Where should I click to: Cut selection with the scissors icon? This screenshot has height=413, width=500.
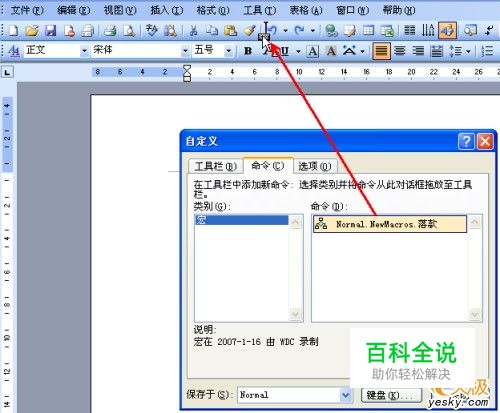(x=193, y=31)
